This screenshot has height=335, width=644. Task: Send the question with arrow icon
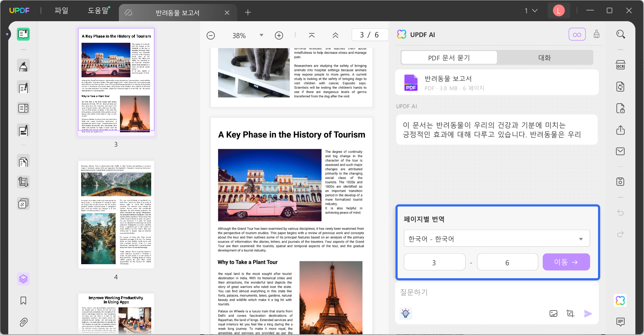(588, 314)
